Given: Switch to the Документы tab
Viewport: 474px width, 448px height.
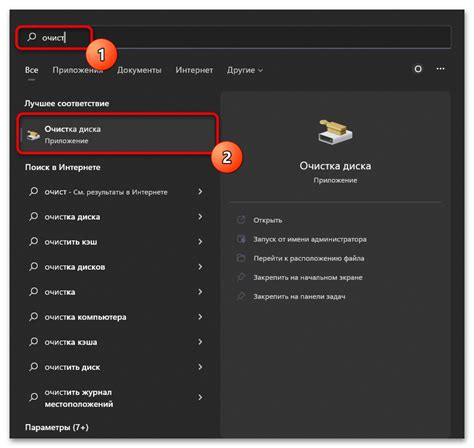Looking at the screenshot, I should tap(139, 70).
